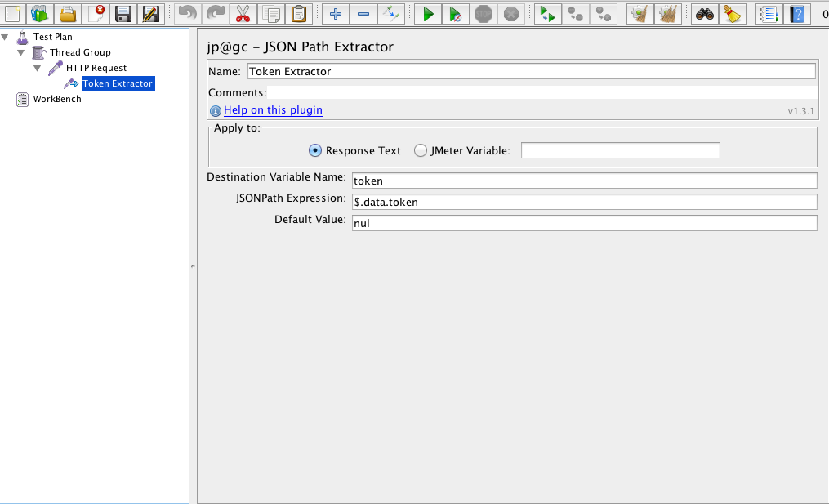
Task: Open the Help on this plugin link
Action: pyautogui.click(x=273, y=110)
